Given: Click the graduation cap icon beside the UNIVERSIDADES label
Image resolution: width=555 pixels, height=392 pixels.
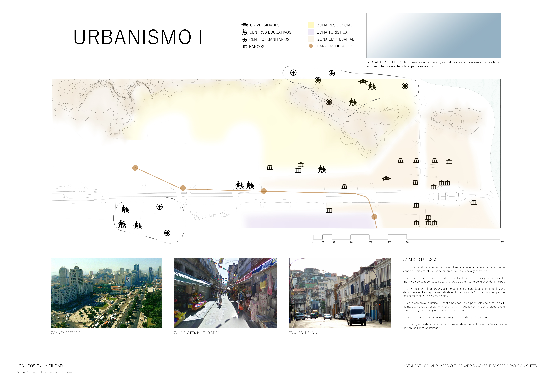Looking at the screenshot, I should tap(245, 25).
